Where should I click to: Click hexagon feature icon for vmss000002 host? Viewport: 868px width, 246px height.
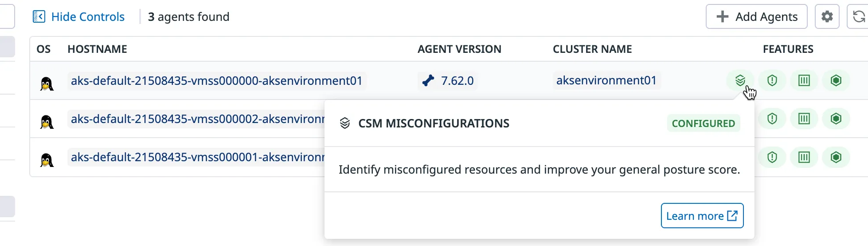[x=836, y=119]
